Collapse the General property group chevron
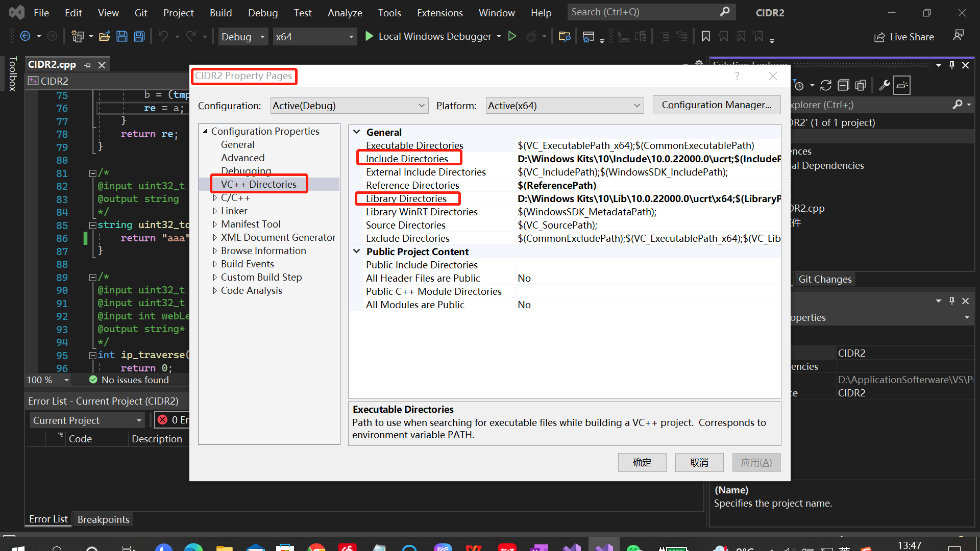The width and height of the screenshot is (980, 551). coord(357,132)
